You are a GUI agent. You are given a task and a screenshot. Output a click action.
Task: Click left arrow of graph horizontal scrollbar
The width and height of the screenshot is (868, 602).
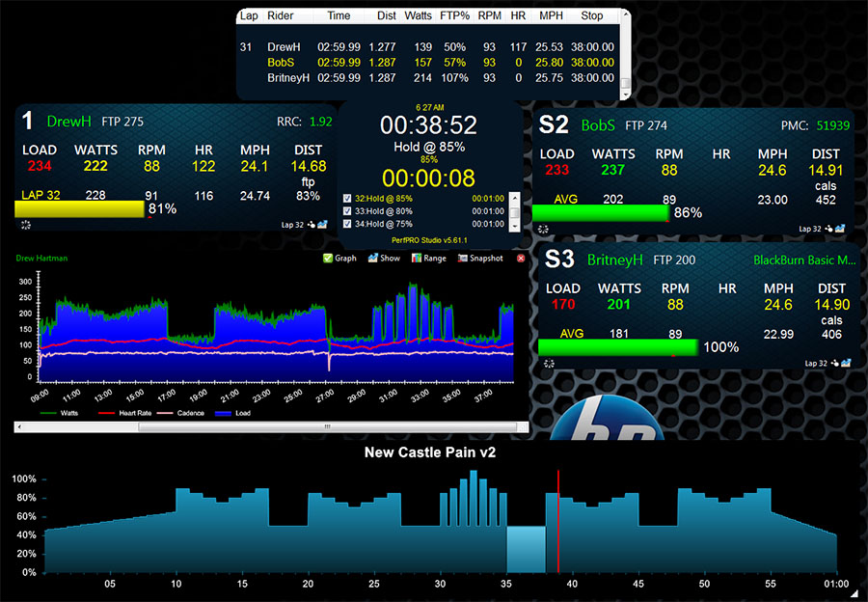(x=20, y=427)
